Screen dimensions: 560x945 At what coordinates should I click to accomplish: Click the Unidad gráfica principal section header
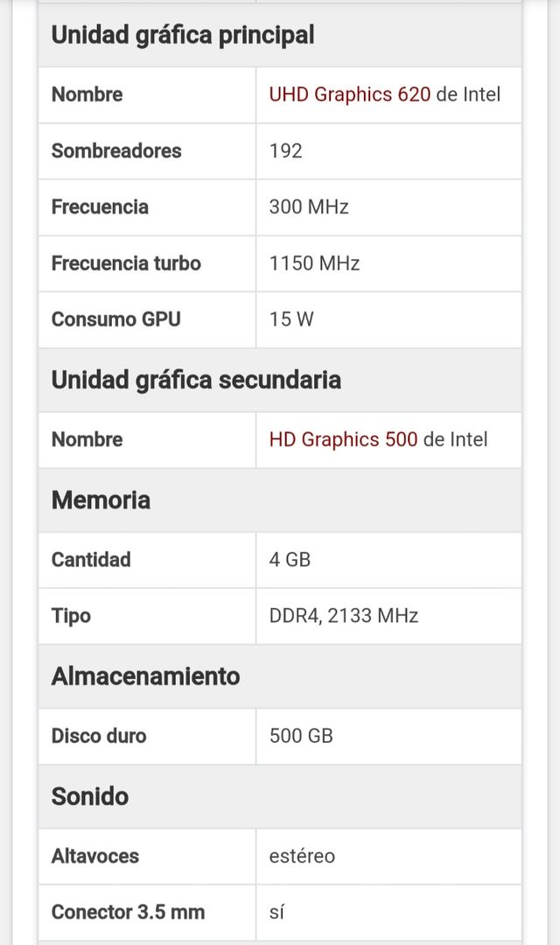(x=183, y=36)
